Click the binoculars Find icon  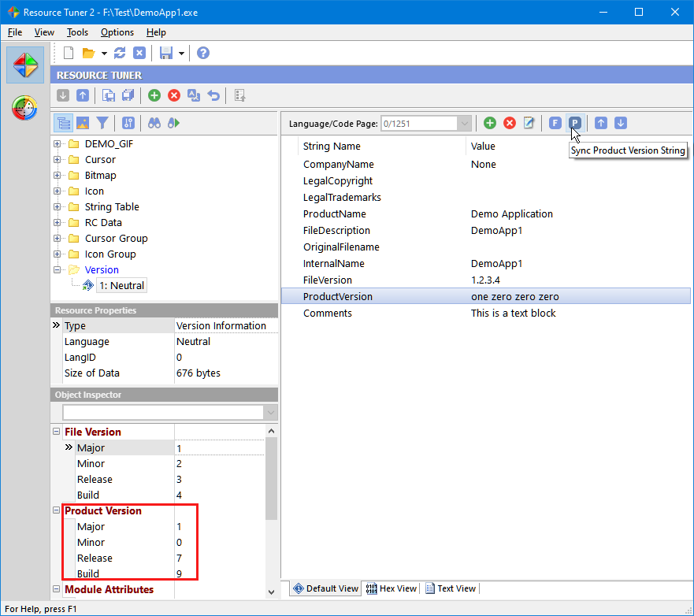[x=154, y=123]
